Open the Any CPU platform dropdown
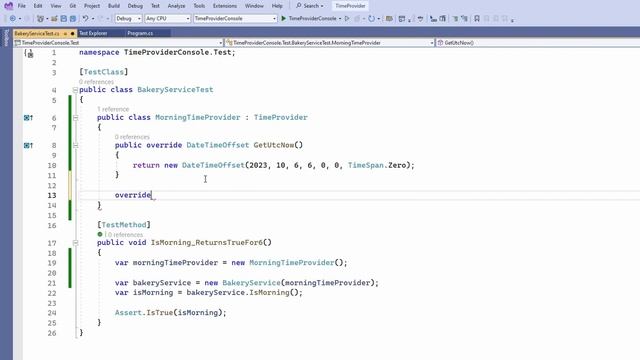 [x=167, y=18]
